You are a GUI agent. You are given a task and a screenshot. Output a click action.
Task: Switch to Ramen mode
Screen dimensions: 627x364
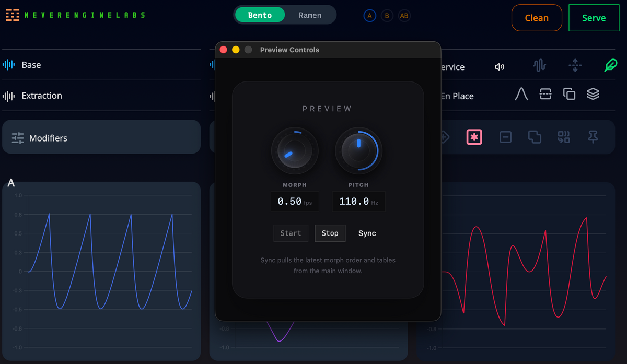click(x=310, y=15)
